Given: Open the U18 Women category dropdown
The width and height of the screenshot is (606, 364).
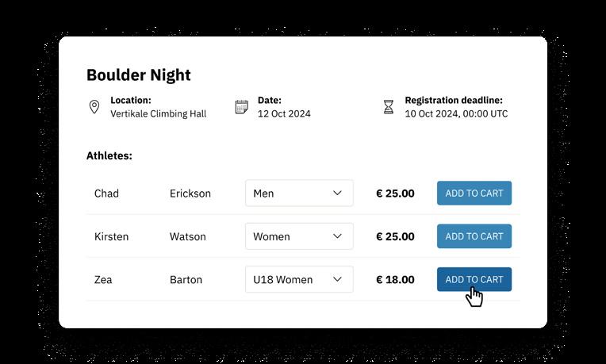Looking at the screenshot, I should pos(298,279).
